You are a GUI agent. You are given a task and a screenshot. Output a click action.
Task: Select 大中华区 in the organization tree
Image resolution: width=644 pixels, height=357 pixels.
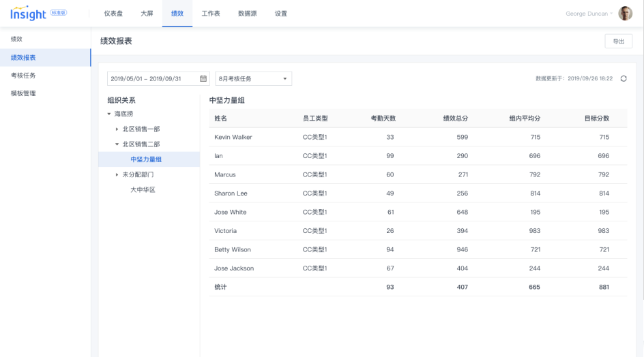tap(143, 189)
